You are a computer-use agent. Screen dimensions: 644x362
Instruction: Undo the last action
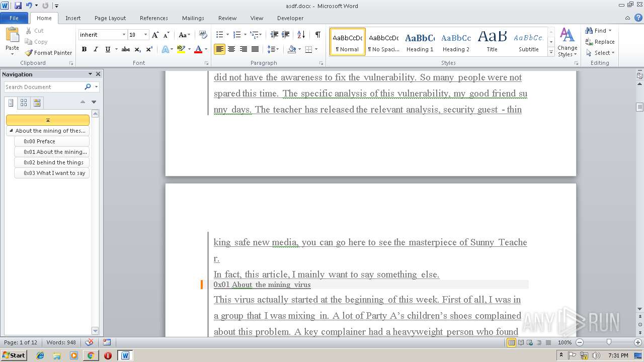pos(29,6)
